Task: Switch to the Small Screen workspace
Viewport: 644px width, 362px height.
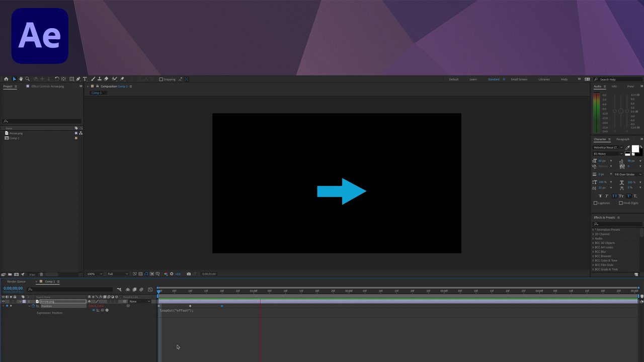Action: pos(519,79)
